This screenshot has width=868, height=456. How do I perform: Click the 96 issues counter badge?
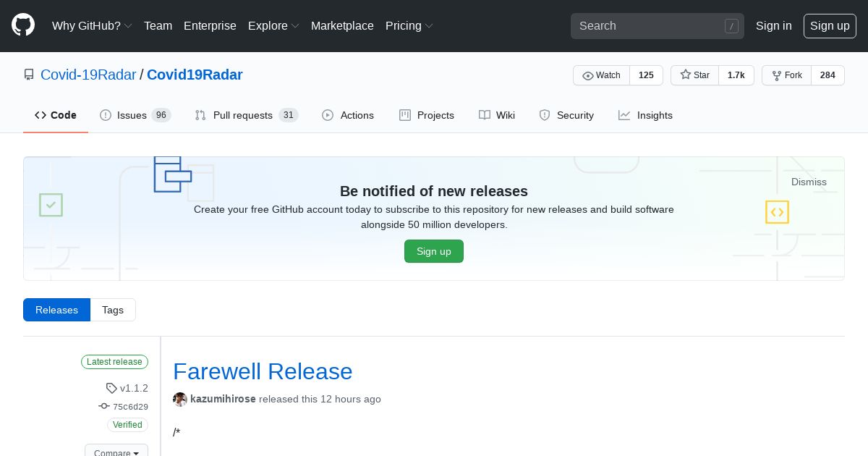[161, 115]
